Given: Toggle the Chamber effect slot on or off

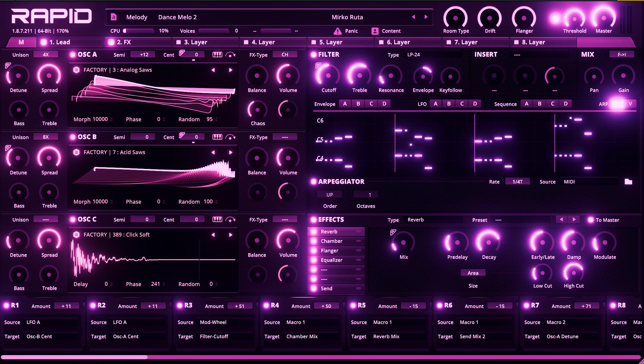Looking at the screenshot, I should tap(314, 241).
